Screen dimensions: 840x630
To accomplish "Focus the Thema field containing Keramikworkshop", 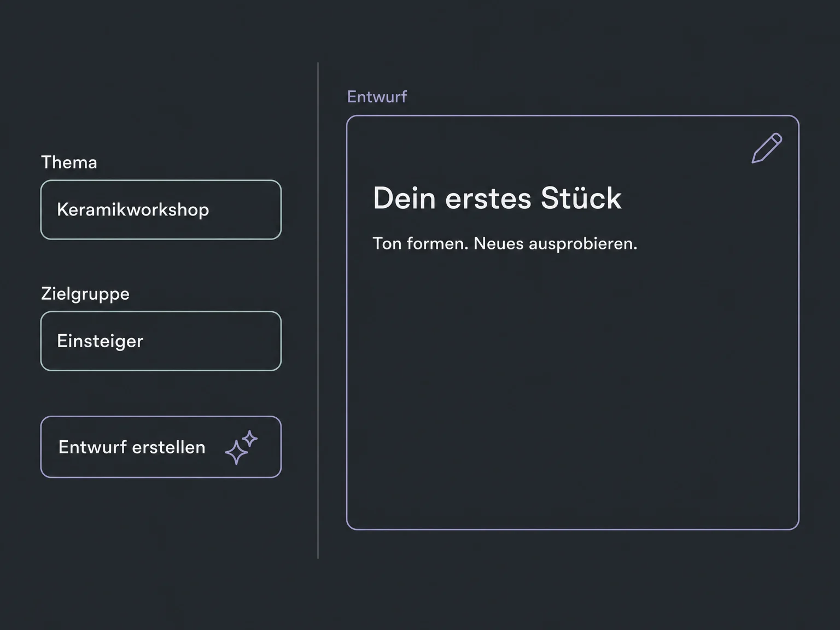I will [161, 209].
